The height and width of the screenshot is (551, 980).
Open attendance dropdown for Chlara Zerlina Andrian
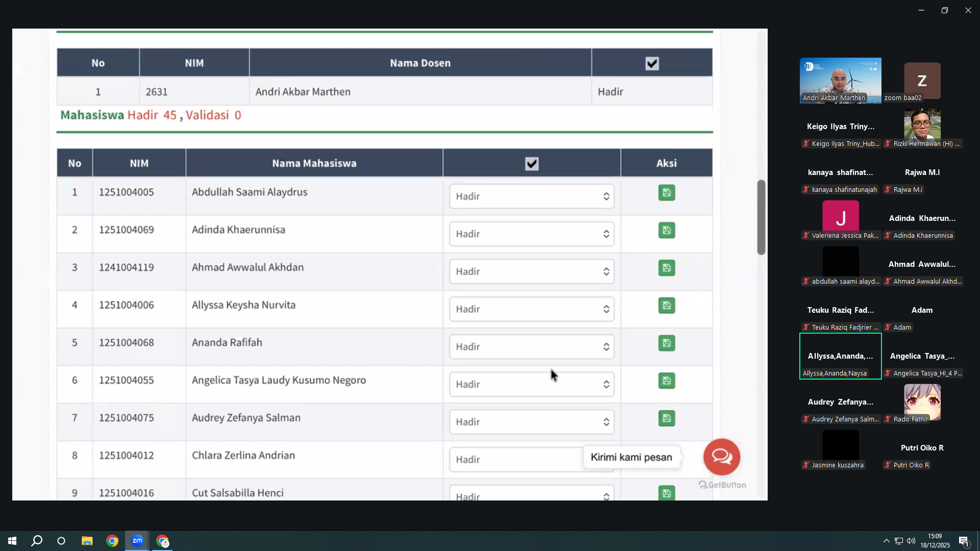pyautogui.click(x=516, y=460)
